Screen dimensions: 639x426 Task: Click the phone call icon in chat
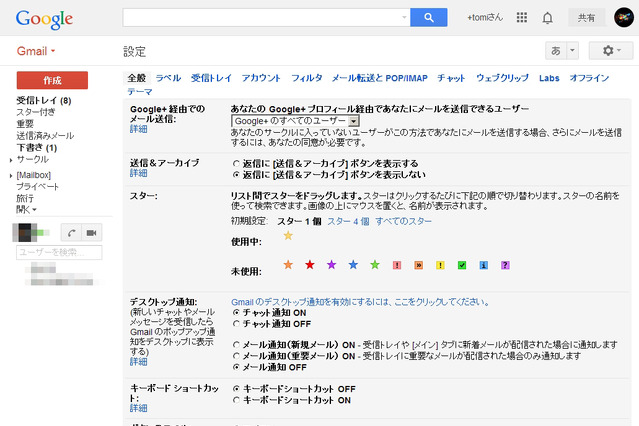point(71,232)
